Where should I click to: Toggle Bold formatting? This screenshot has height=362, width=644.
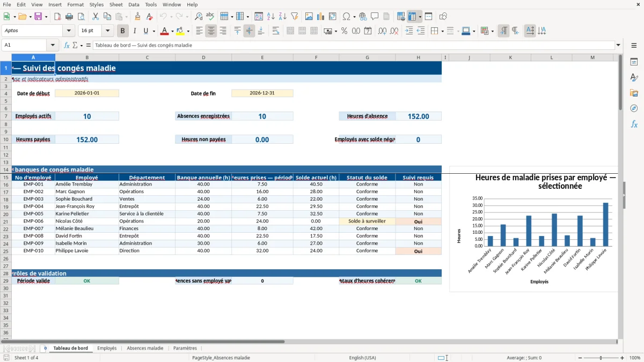click(x=123, y=31)
